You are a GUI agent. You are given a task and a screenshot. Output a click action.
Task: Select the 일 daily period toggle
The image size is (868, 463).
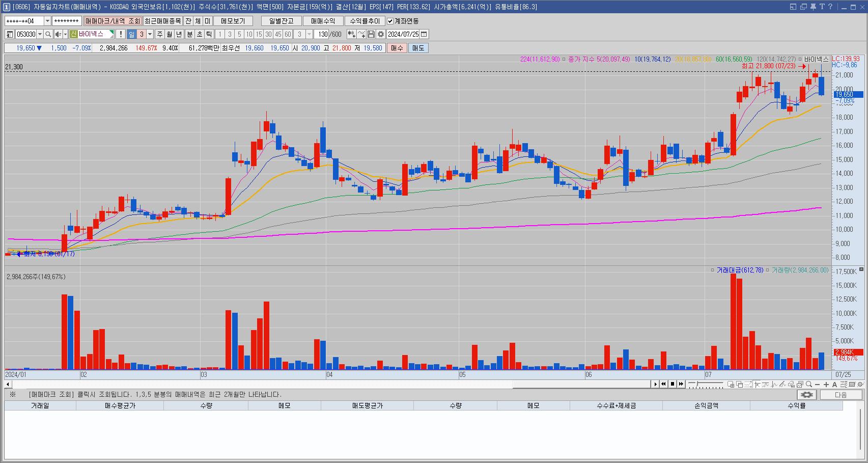[131, 34]
